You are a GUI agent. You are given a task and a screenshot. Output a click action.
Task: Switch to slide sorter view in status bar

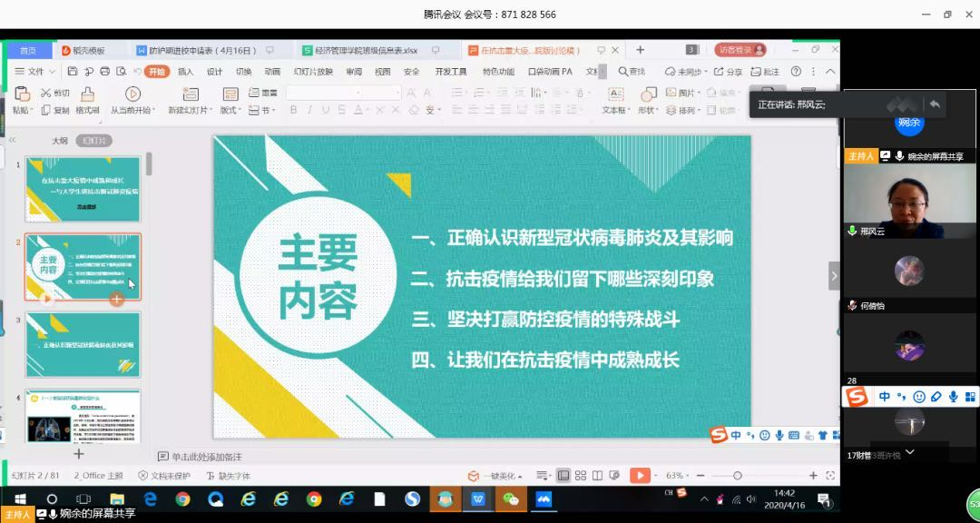click(x=580, y=476)
